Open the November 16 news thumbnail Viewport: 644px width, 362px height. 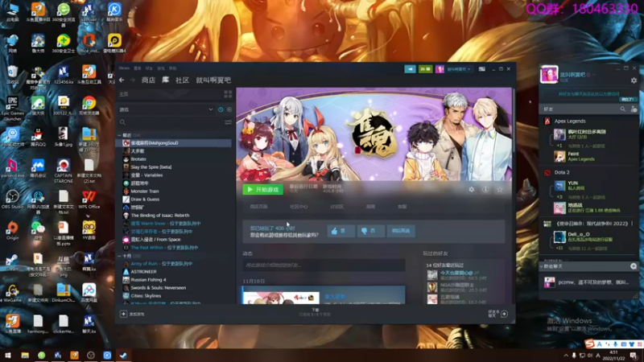281,298
